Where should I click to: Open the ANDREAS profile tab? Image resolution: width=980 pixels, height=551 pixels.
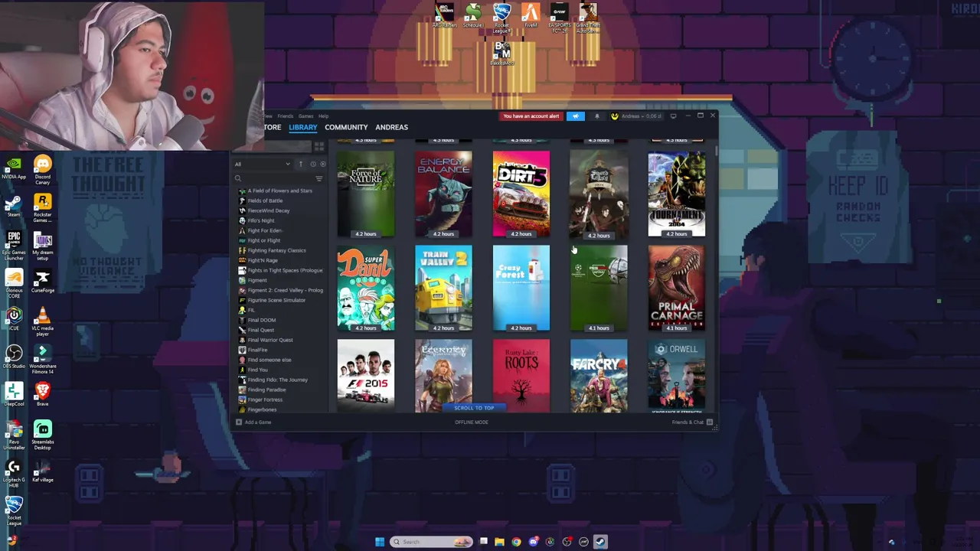(391, 127)
